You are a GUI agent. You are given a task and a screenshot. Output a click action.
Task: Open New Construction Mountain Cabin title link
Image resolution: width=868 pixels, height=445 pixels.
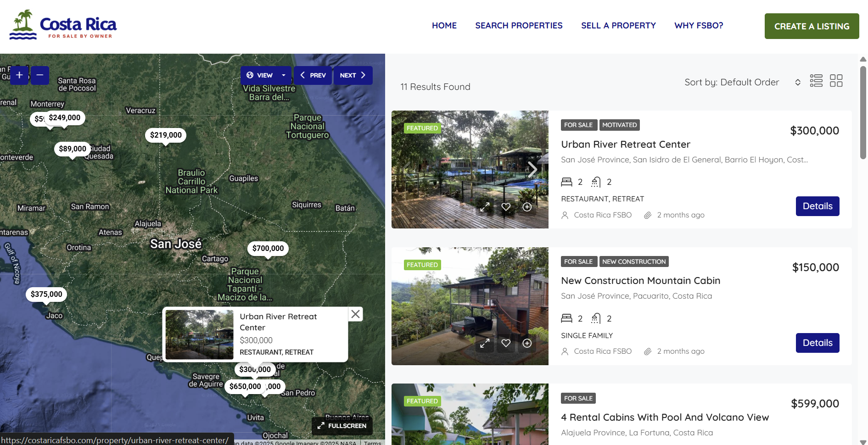[x=640, y=280]
